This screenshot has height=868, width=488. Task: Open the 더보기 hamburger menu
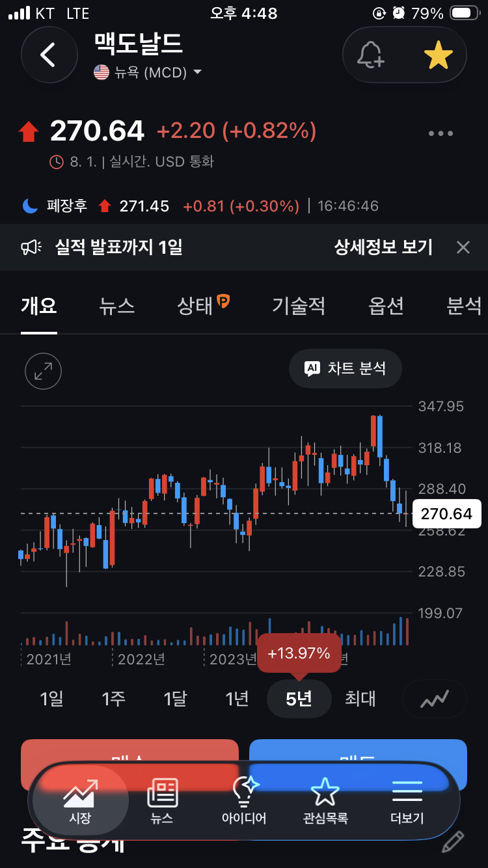point(407,802)
